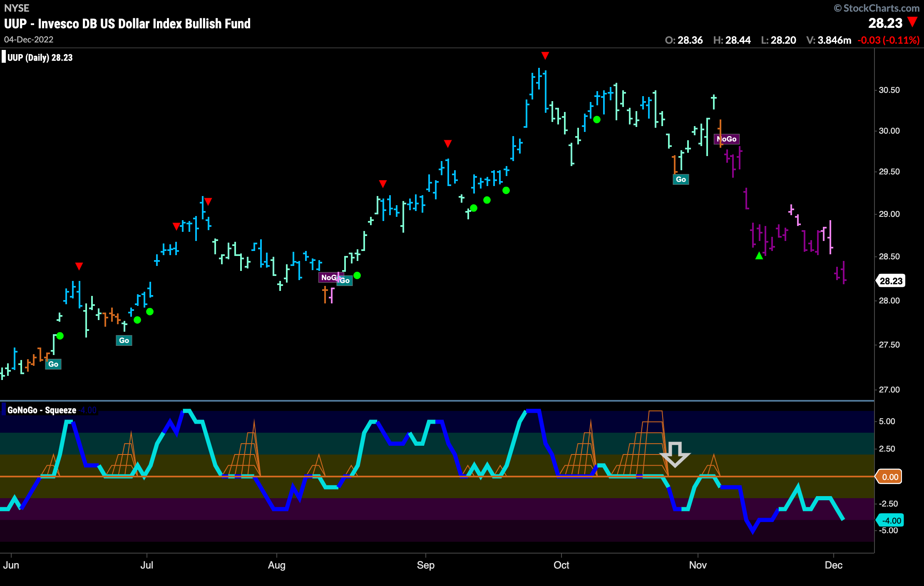The image size is (924, 586).
Task: Click the Sep label on the time axis
Action: [426, 565]
